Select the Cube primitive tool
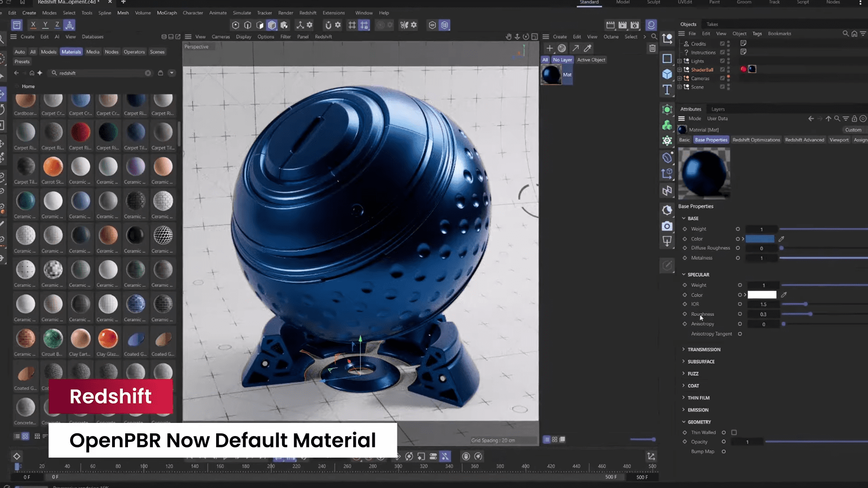The height and width of the screenshot is (488, 868). [x=667, y=74]
